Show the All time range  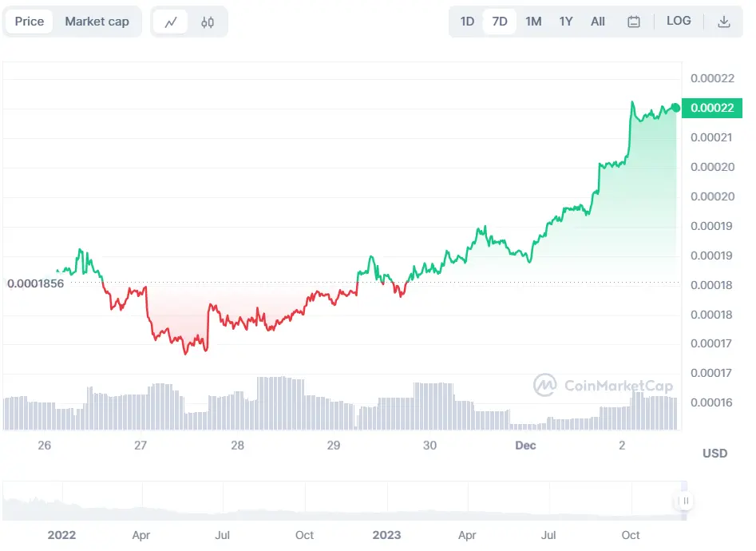[598, 22]
